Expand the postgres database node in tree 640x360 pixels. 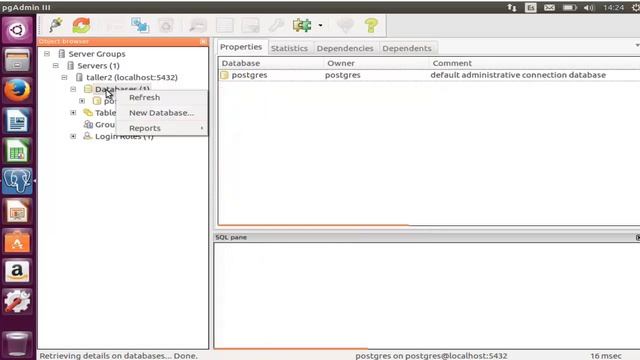coord(82,101)
